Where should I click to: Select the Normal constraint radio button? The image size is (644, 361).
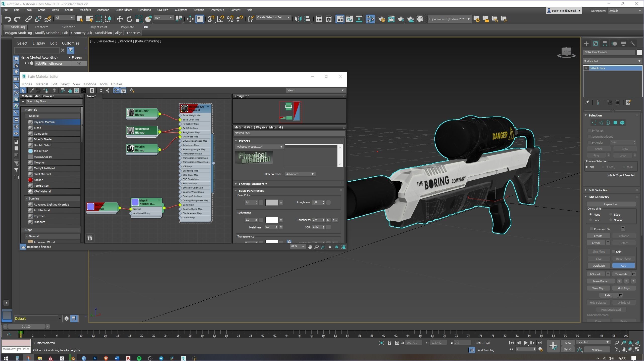[611, 220]
